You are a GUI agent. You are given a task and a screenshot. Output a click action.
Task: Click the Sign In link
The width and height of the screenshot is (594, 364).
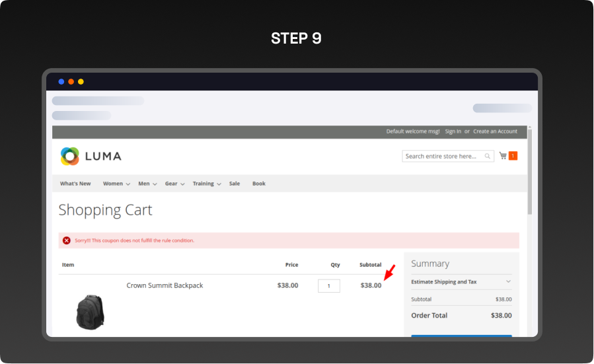tap(453, 131)
